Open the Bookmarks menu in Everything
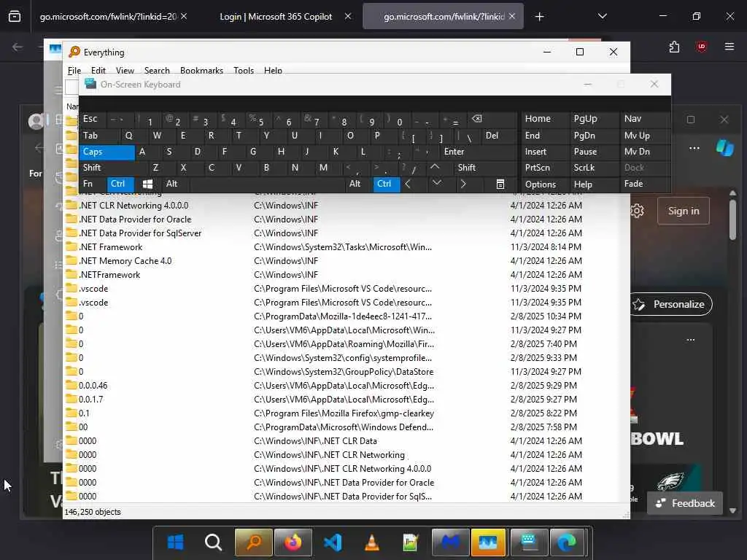Image resolution: width=747 pixels, height=560 pixels. (201, 71)
